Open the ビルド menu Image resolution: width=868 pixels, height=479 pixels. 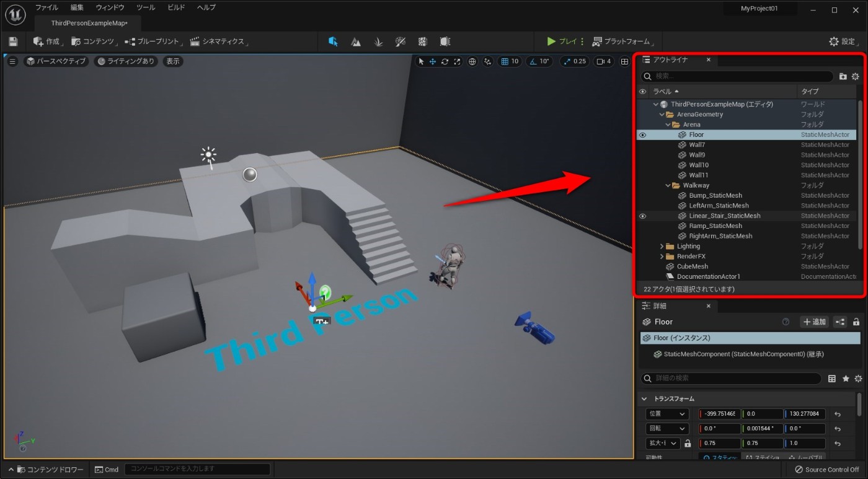176,7
